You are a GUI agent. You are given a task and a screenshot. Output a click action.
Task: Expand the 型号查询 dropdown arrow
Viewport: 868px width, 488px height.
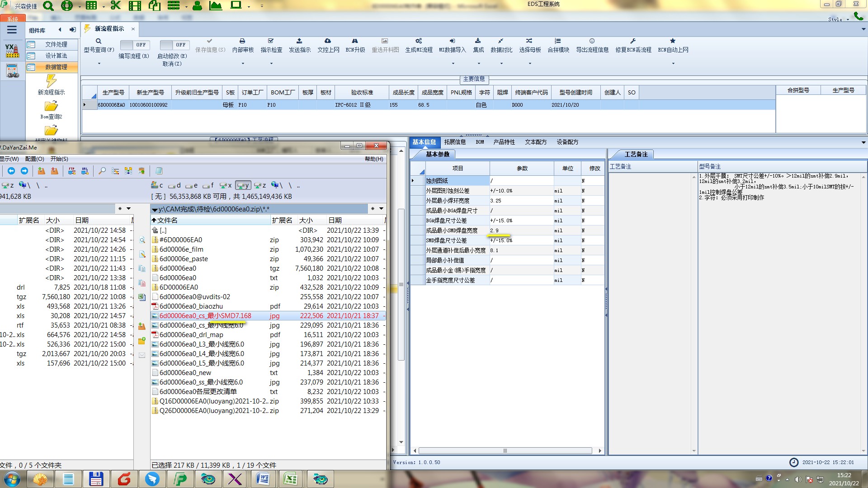tap(99, 63)
